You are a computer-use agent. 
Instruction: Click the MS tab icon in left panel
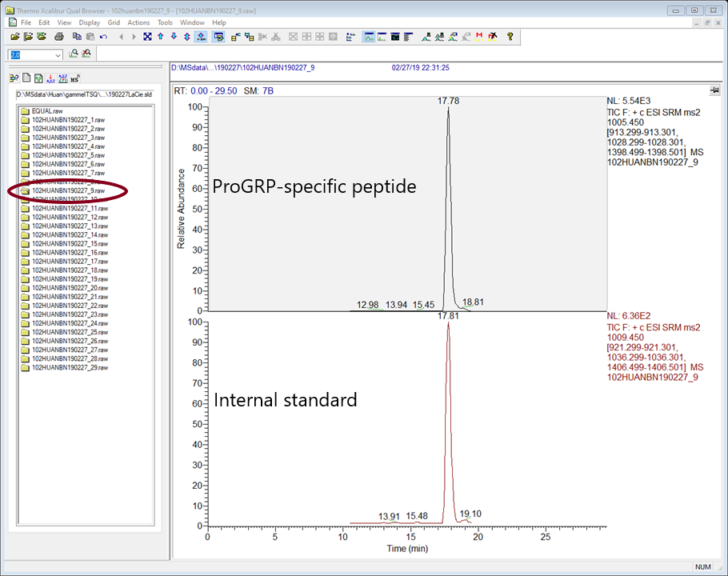(x=75, y=78)
